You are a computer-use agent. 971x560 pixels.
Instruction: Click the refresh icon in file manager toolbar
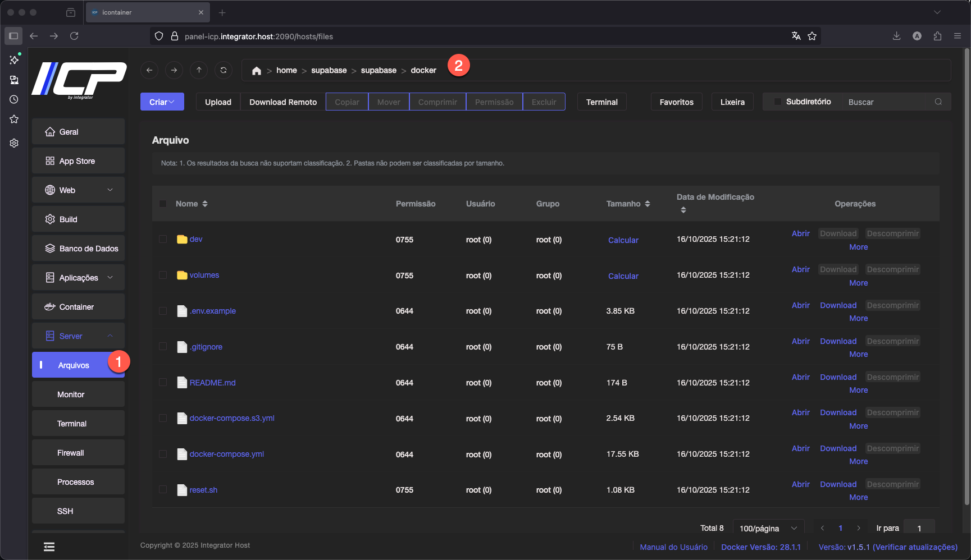point(224,70)
